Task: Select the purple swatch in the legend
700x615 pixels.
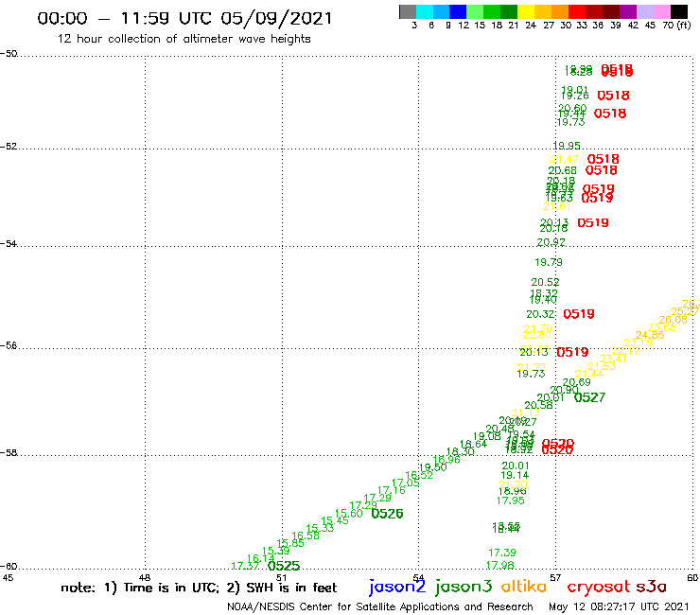Action: (x=628, y=11)
